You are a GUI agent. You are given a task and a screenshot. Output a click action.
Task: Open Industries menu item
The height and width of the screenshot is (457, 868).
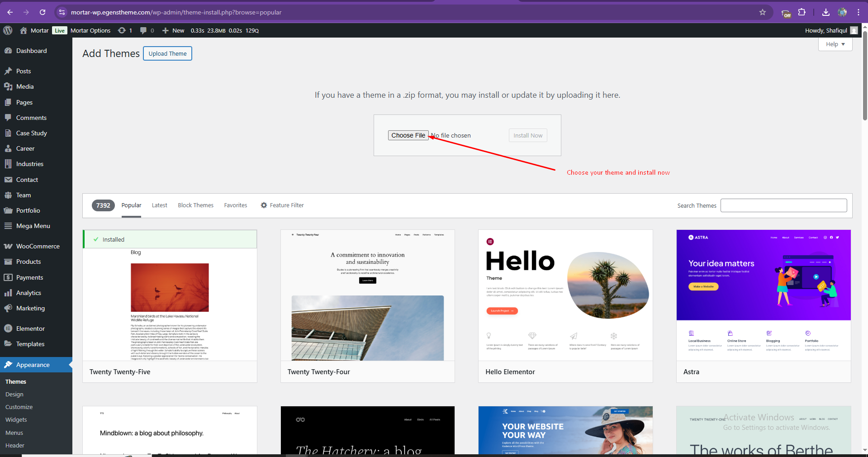click(36, 164)
